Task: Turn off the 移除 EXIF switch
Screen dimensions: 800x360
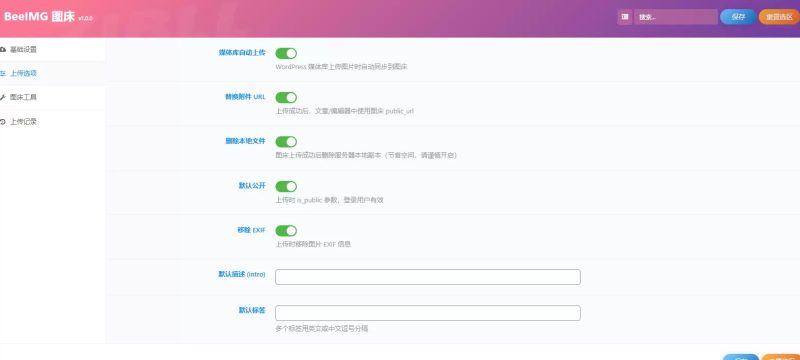Action: [x=286, y=231]
